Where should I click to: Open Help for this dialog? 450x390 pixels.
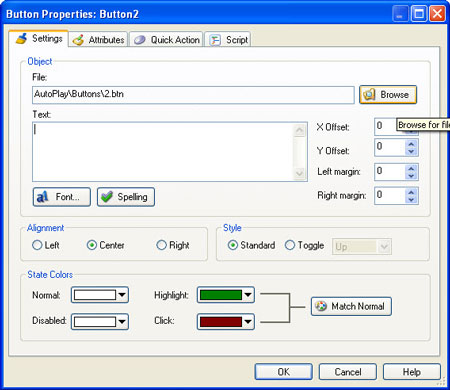412,372
